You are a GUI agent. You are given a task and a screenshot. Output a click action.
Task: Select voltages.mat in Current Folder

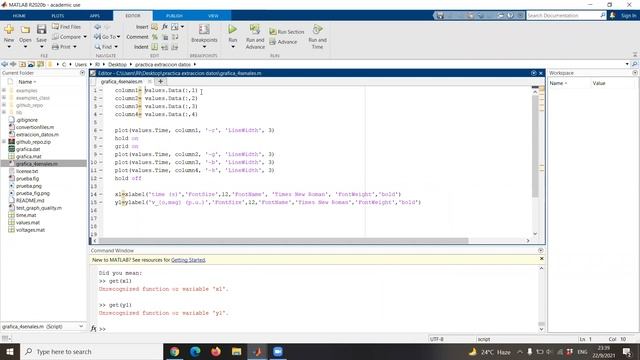(x=30, y=230)
